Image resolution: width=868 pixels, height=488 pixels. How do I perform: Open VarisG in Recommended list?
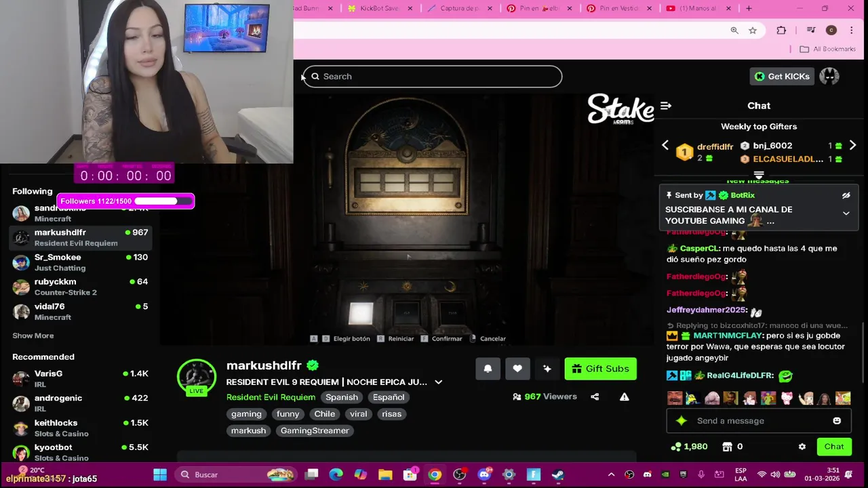81,379
